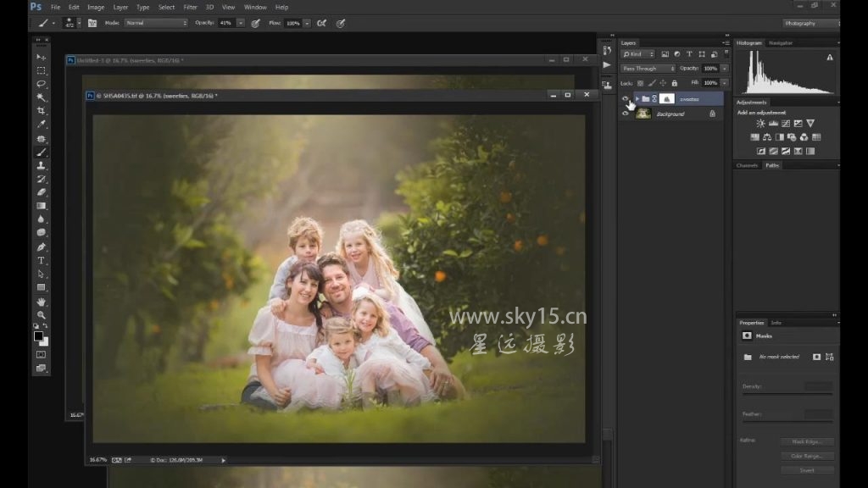Viewport: 868px width, 488px height.
Task: Click the Invert button
Action: click(807, 470)
